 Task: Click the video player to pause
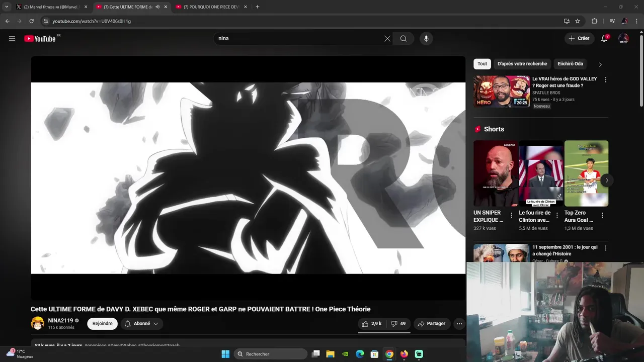[248, 178]
